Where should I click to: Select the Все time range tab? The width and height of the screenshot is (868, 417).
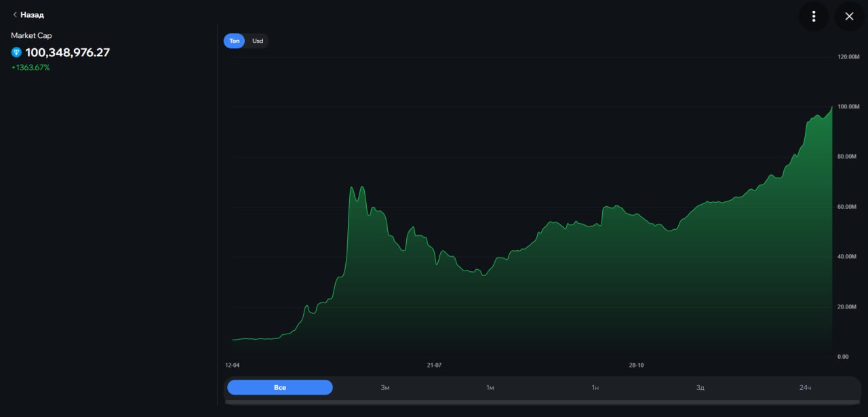[x=280, y=387]
